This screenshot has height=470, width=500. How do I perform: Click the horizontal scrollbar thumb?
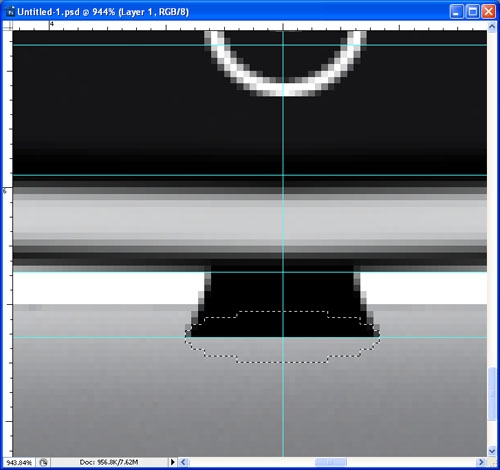tap(331, 462)
